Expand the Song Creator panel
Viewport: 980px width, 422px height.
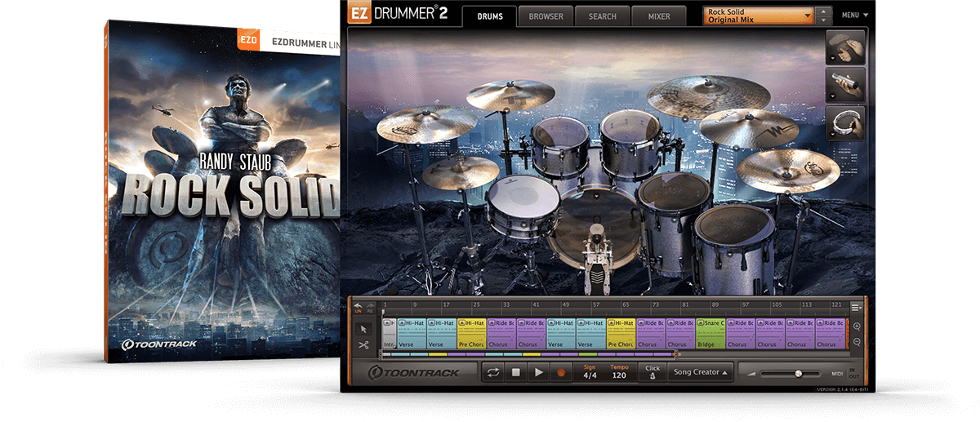(x=699, y=372)
